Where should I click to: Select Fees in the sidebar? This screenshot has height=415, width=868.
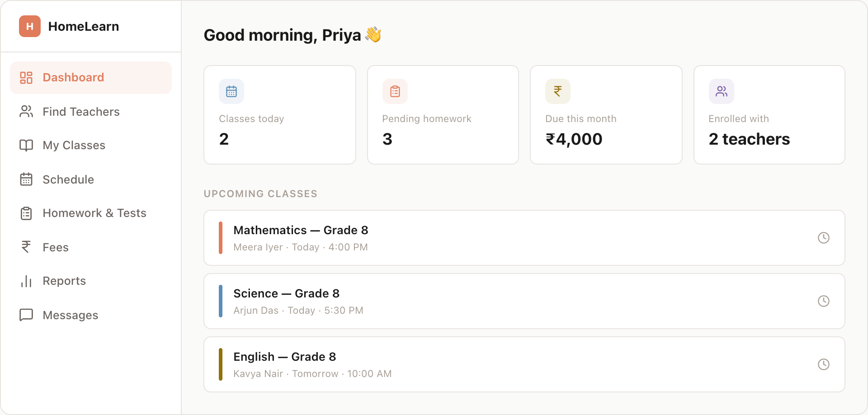coord(56,247)
